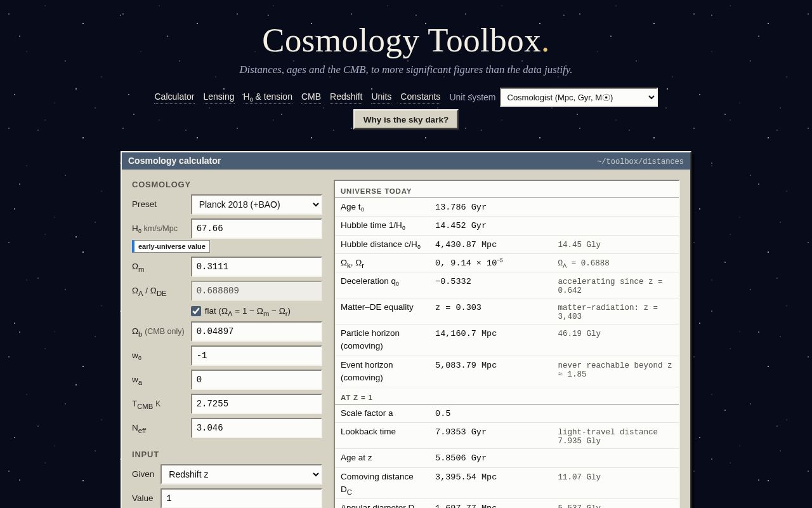The image size is (812, 508).
Task: Click the Scale factor a value 0.5
Action: 443,413
